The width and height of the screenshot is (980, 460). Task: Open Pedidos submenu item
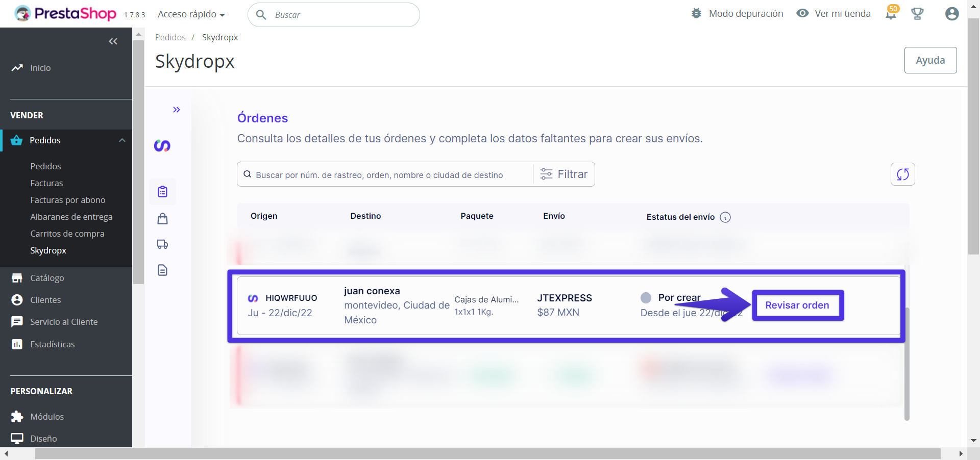(x=45, y=166)
